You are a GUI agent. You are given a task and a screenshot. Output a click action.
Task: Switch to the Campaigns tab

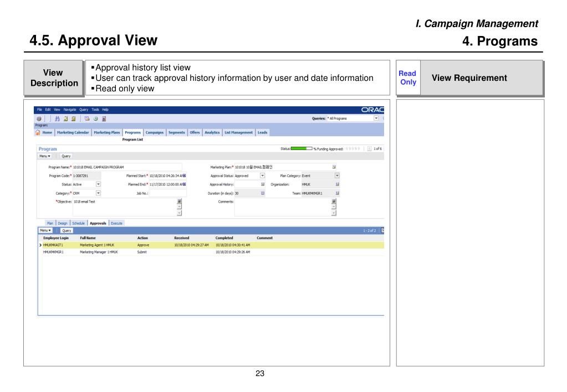click(155, 132)
